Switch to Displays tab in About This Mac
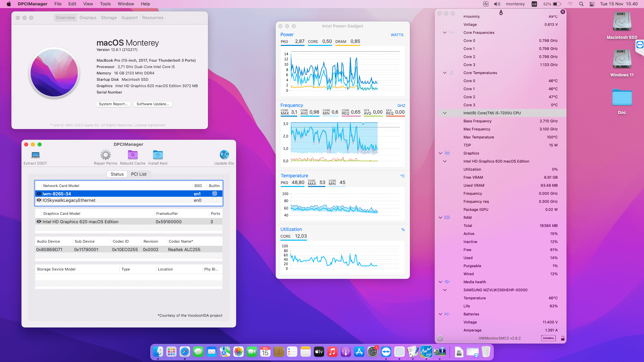The image size is (644, 362). click(88, 18)
